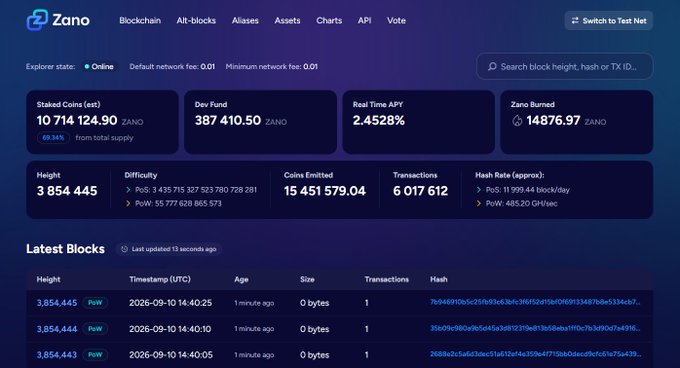Click the blue PoS chevron under Difficulty
This screenshot has width=680, height=368.
tap(128, 190)
